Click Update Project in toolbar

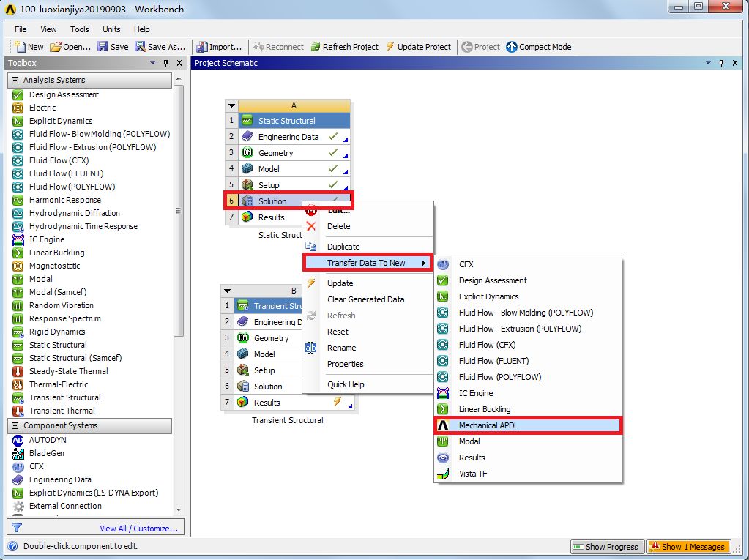coord(419,47)
